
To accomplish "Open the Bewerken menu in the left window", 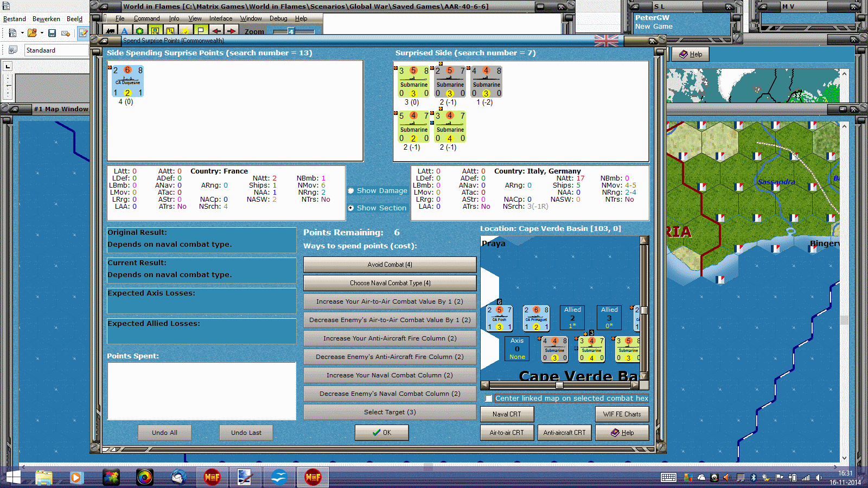I will coord(46,19).
